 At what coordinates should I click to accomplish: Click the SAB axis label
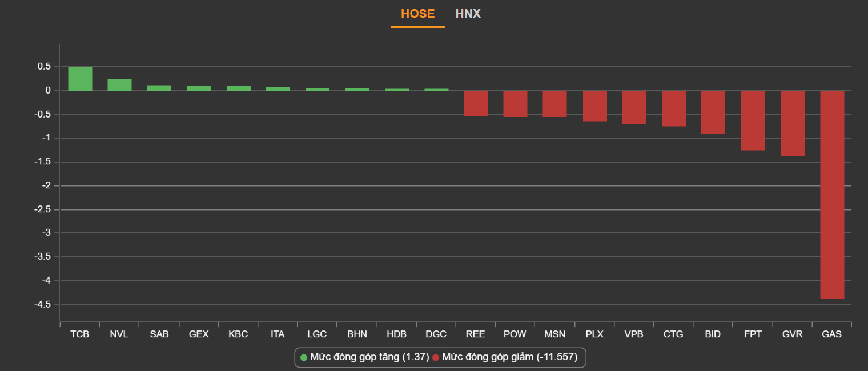click(159, 334)
